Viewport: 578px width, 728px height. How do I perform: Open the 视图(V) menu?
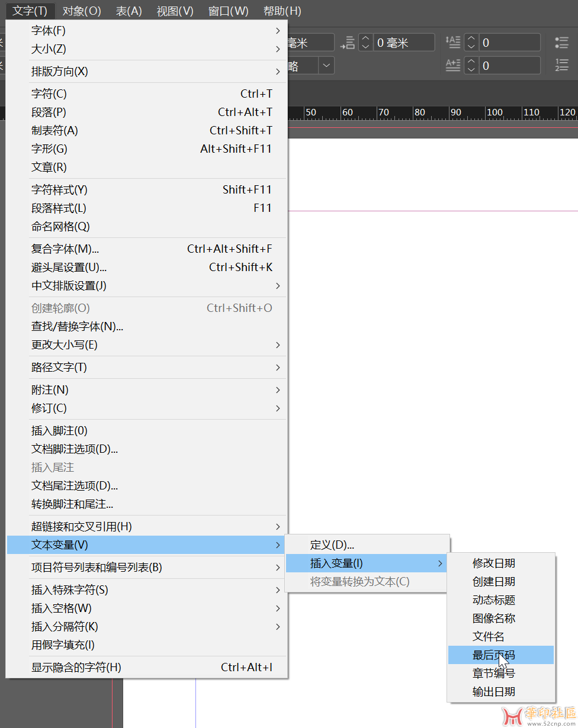pyautogui.click(x=175, y=11)
